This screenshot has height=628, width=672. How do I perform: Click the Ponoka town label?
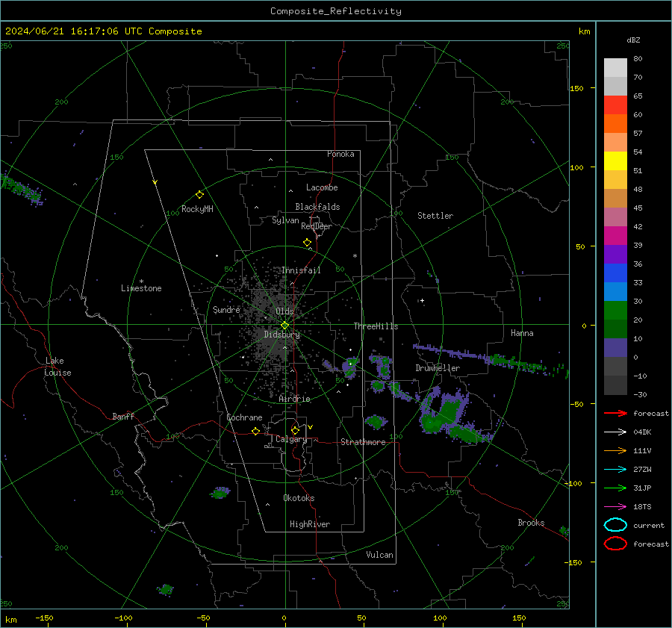tap(340, 155)
